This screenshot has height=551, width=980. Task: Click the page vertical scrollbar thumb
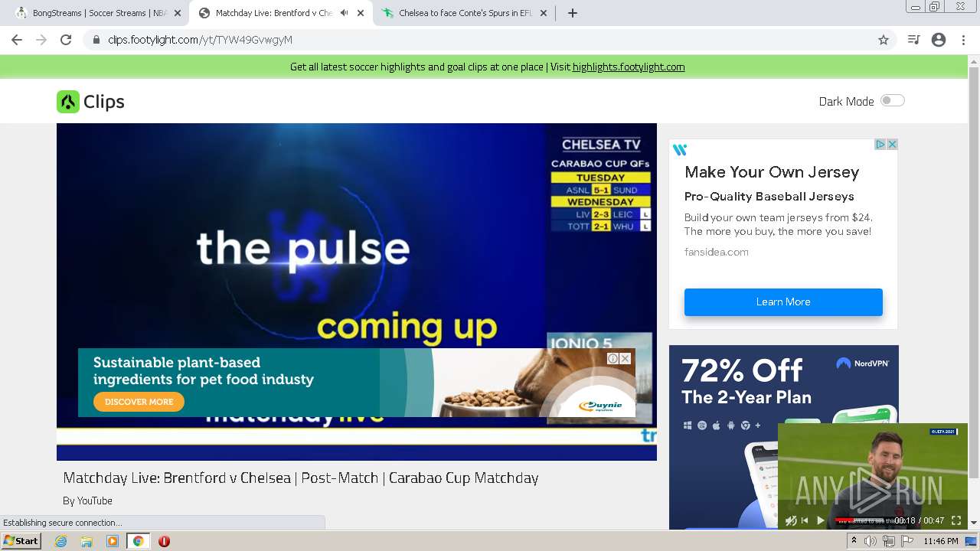tap(974, 273)
